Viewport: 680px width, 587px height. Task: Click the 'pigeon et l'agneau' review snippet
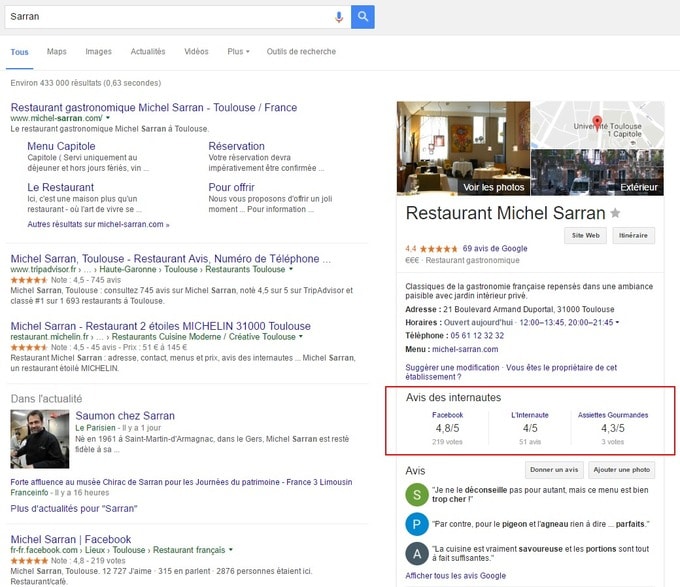pos(541,524)
